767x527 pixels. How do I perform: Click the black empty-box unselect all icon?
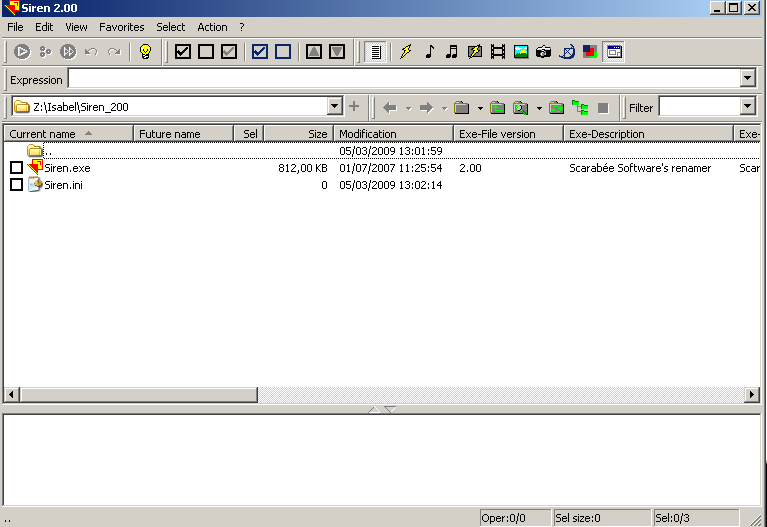click(206, 51)
